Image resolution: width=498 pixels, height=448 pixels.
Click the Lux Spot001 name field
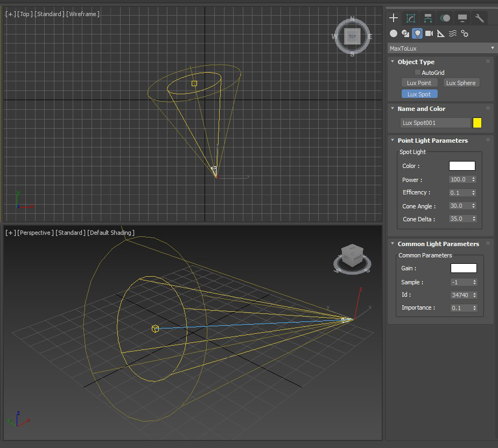point(435,123)
